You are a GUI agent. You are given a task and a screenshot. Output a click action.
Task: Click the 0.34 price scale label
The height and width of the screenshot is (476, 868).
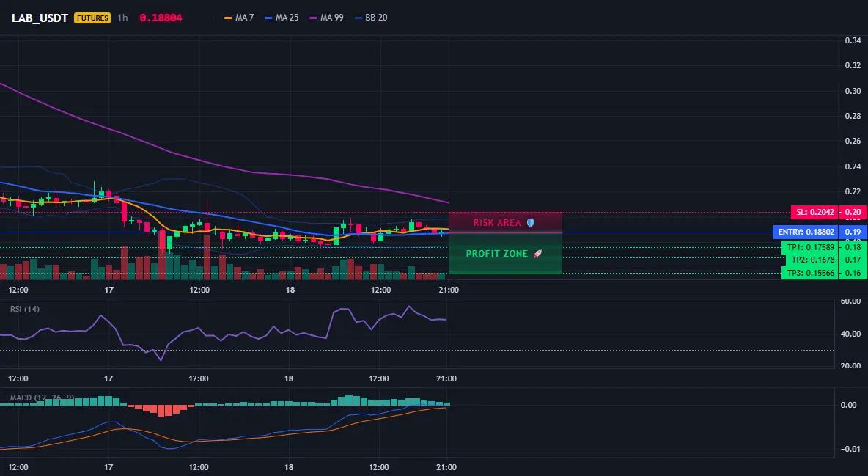[x=853, y=40]
